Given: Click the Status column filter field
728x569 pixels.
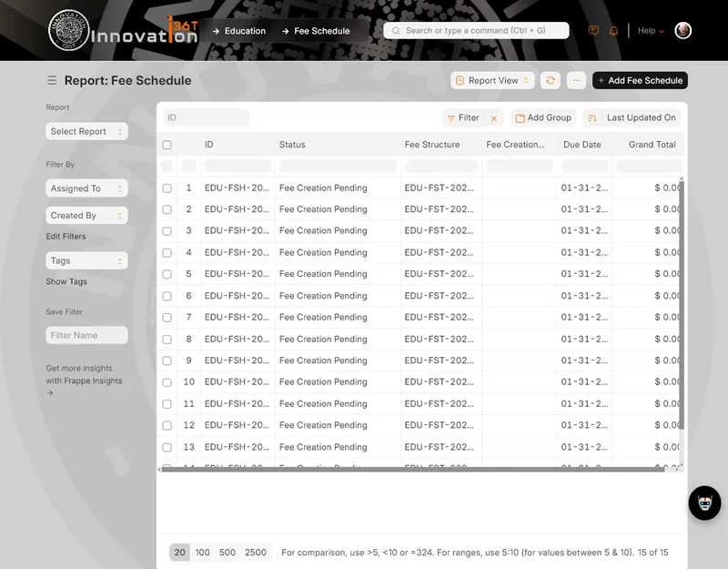Looking at the screenshot, I should pyautogui.click(x=338, y=166).
